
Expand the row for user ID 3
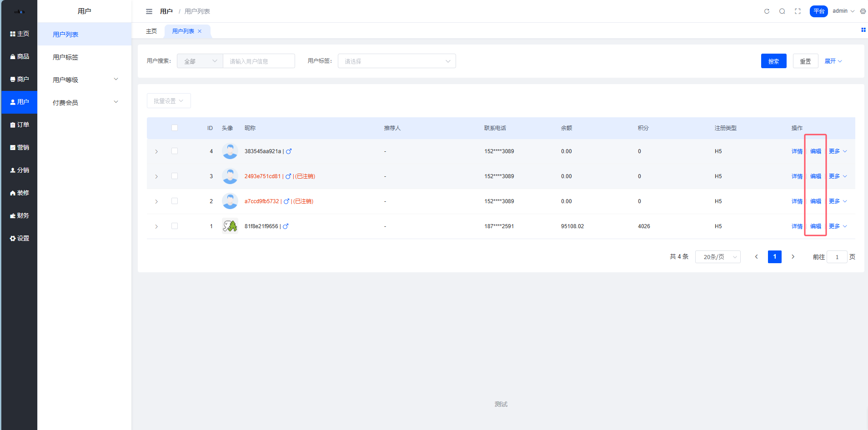(x=156, y=176)
